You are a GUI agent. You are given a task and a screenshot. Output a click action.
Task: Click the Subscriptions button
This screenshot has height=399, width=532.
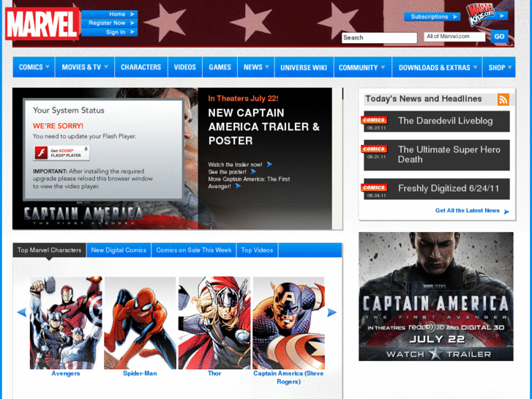tap(432, 17)
